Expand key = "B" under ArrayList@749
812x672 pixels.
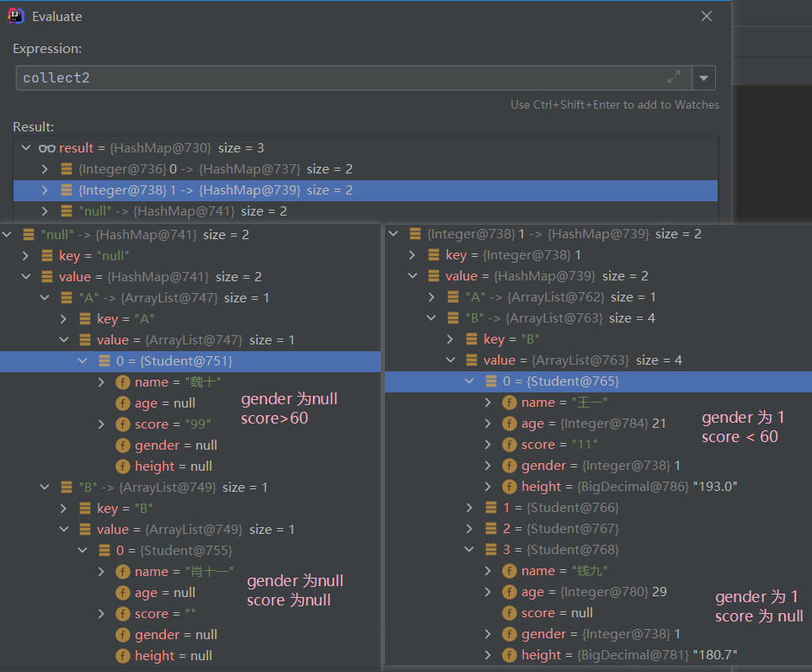click(63, 509)
